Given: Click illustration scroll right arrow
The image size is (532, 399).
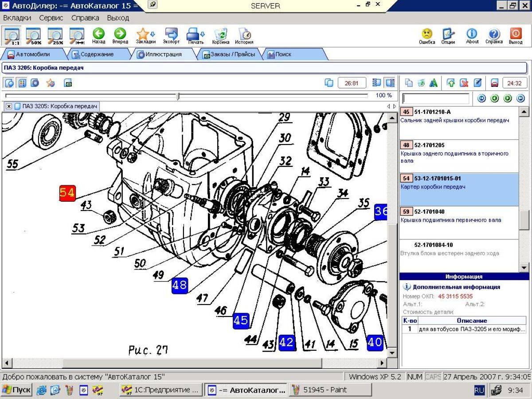Looking at the screenshot, I should tap(382, 363).
